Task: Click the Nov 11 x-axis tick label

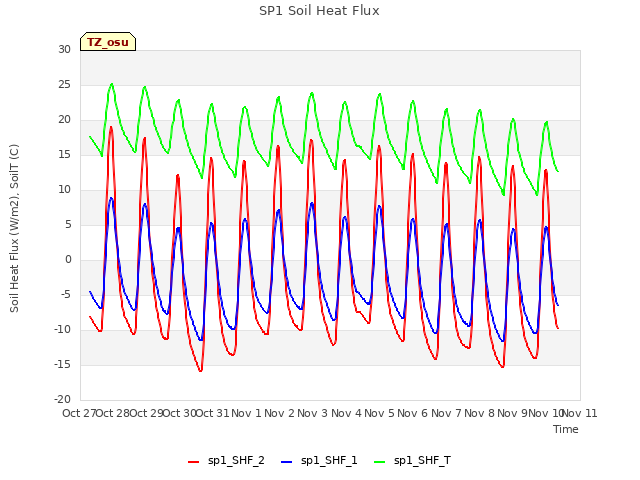Action: tap(580, 413)
